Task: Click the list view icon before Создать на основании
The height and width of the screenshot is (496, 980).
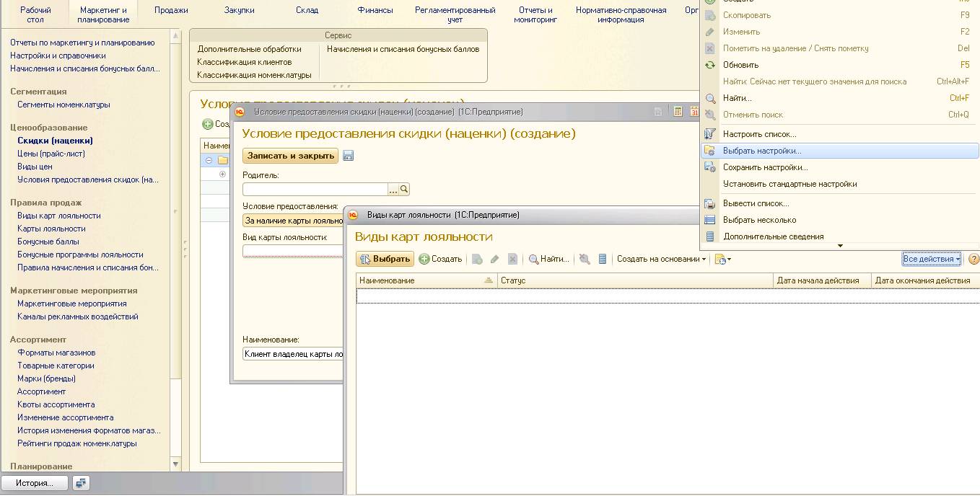Action: click(x=603, y=259)
